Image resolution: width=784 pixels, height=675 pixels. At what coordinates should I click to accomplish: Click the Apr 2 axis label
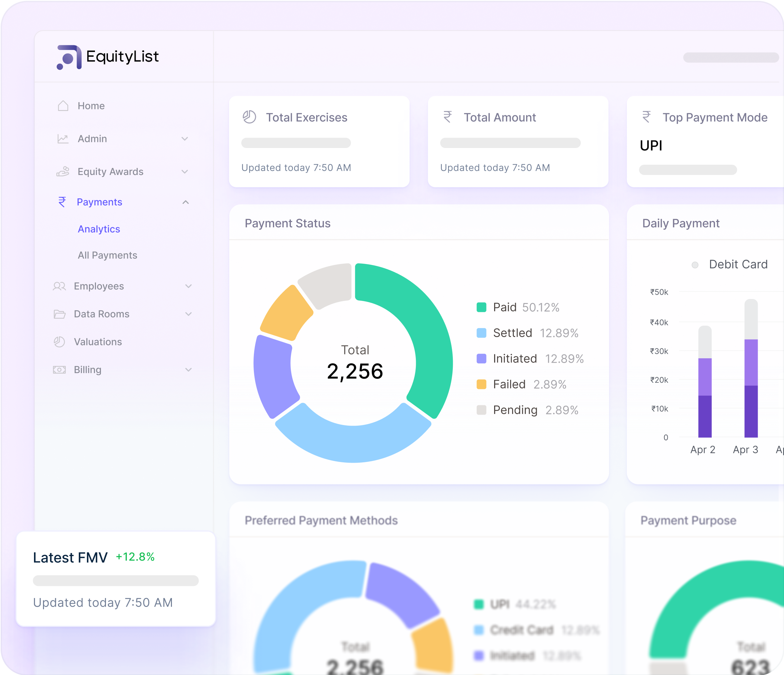coord(703,450)
